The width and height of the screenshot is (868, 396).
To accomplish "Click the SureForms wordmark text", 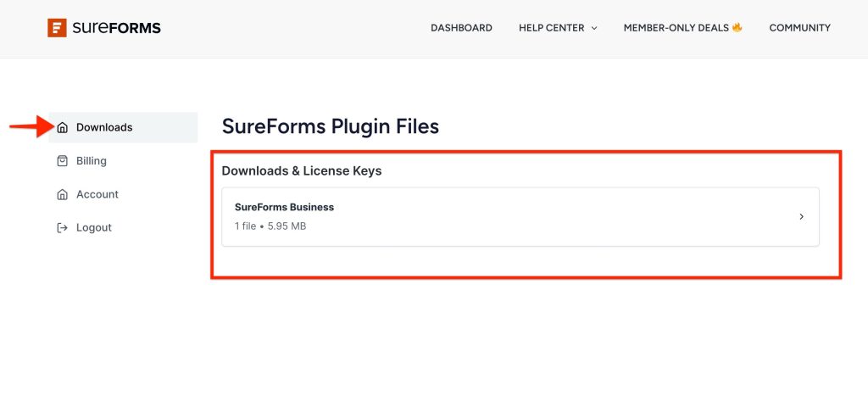I will (x=116, y=28).
